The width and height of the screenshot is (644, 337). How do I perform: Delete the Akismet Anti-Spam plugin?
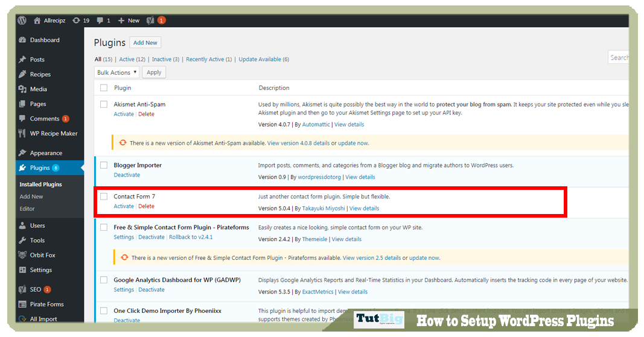pyautogui.click(x=146, y=114)
